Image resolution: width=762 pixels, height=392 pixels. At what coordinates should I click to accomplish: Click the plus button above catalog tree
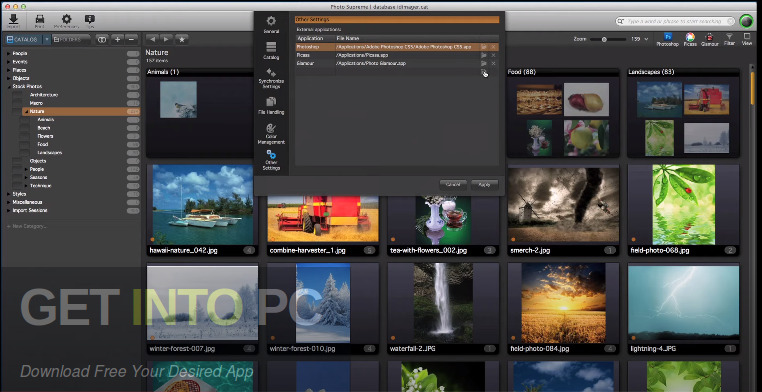pos(117,39)
